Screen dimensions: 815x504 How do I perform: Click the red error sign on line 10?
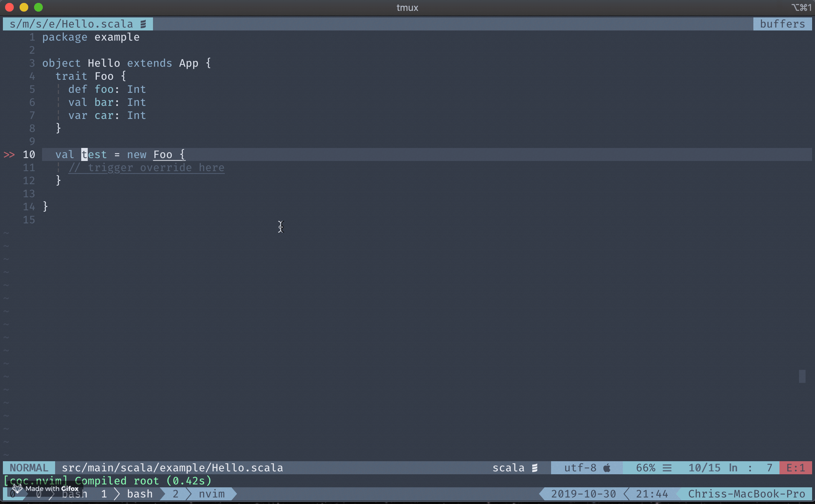coord(9,154)
